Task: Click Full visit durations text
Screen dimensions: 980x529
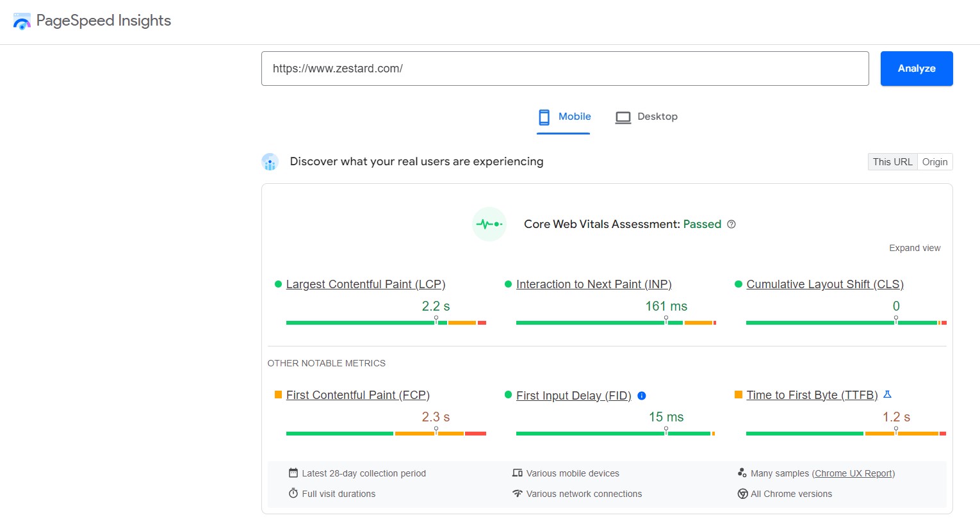Action: [339, 494]
